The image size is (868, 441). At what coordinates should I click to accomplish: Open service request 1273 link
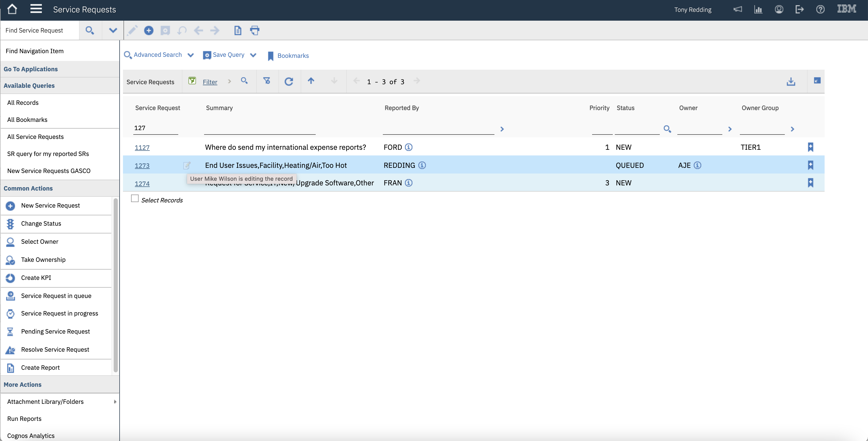coord(142,166)
